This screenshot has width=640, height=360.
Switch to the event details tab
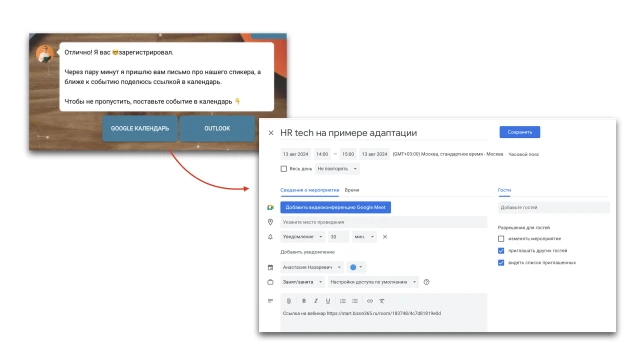[x=309, y=190]
